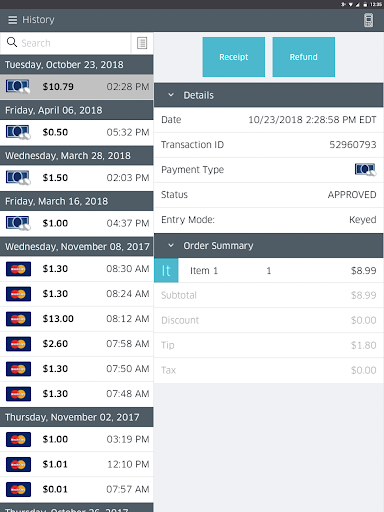The width and height of the screenshot is (384, 512).
Task: Open the $1.50 transaction from March 28
Action: (x=77, y=178)
